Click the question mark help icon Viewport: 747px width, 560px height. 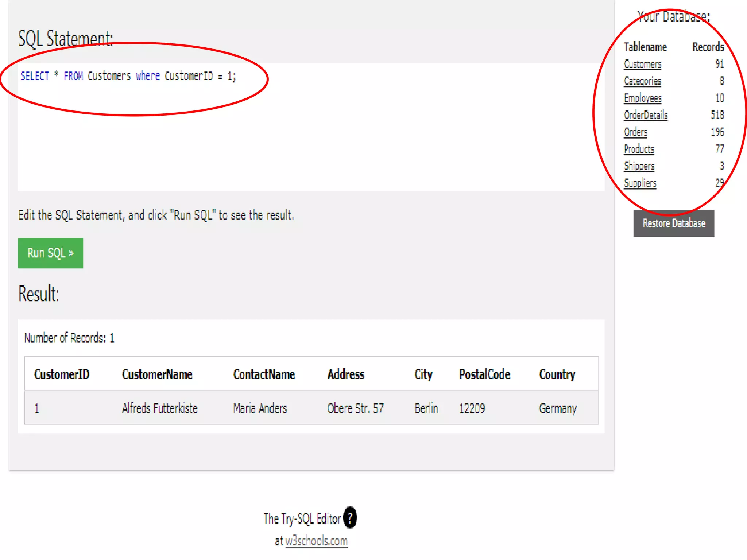[350, 517]
